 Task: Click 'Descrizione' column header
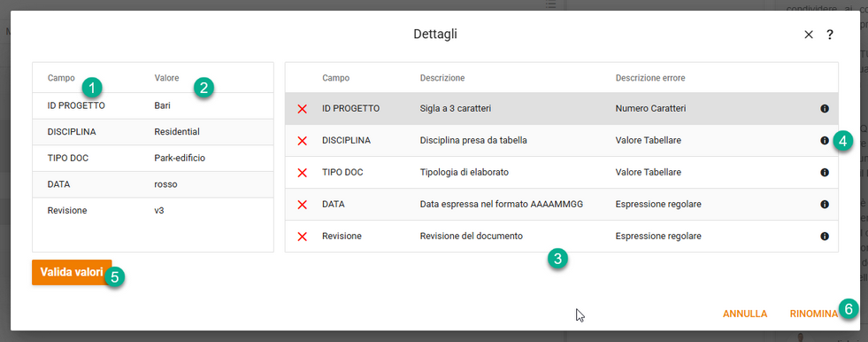pos(442,78)
